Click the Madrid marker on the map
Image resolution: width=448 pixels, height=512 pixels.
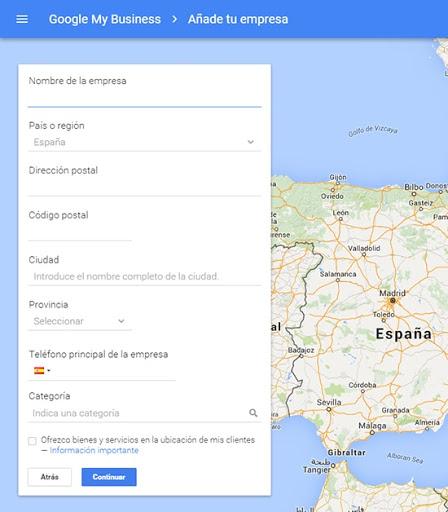click(393, 301)
